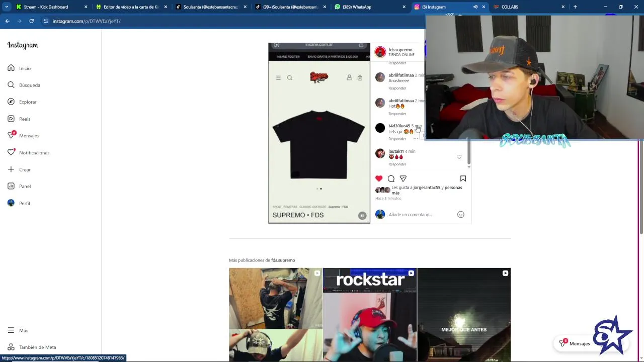Save the post with bookmark icon
The image size is (644, 362).
coord(463,178)
